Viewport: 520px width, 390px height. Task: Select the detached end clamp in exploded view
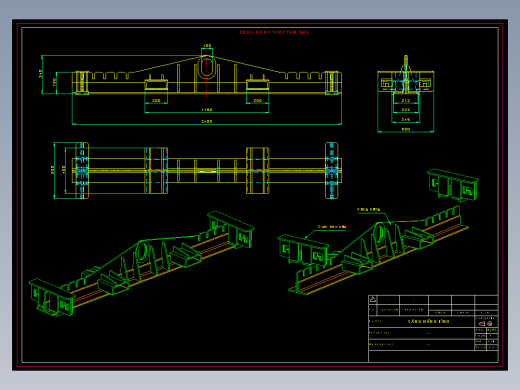pos(453,185)
